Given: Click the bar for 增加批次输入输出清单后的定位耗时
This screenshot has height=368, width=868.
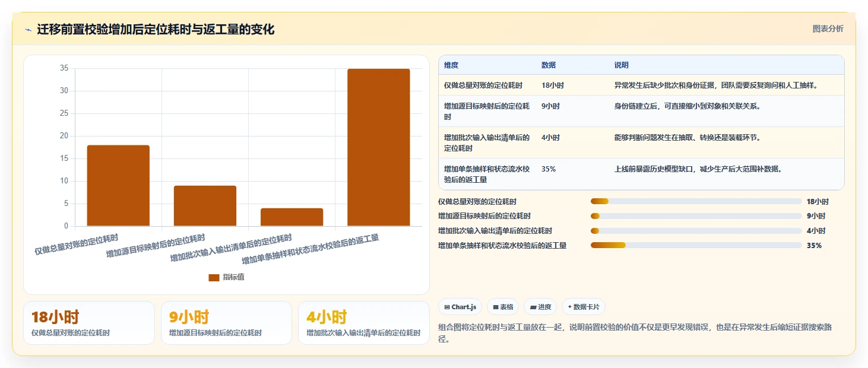Looking at the screenshot, I should click(292, 217).
